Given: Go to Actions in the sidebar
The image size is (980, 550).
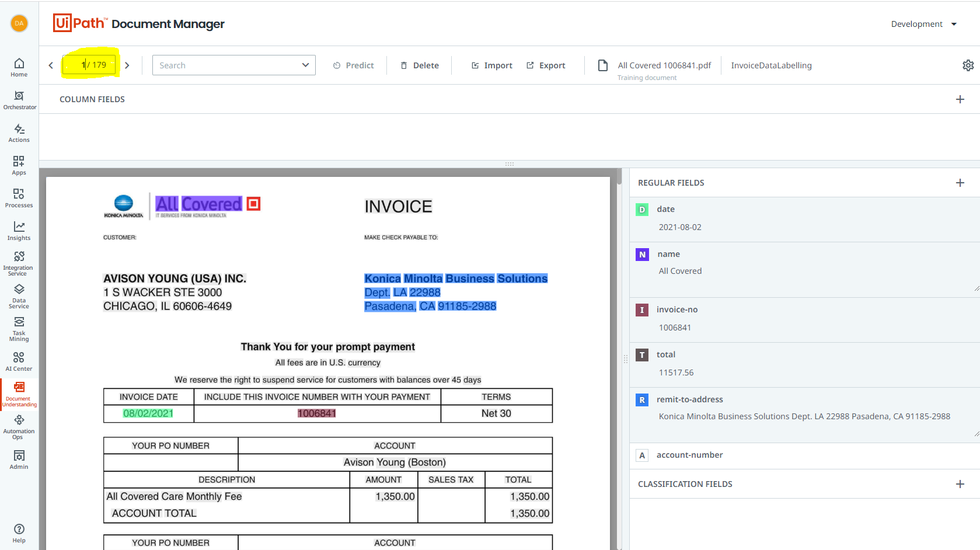Looking at the screenshot, I should click(x=19, y=133).
